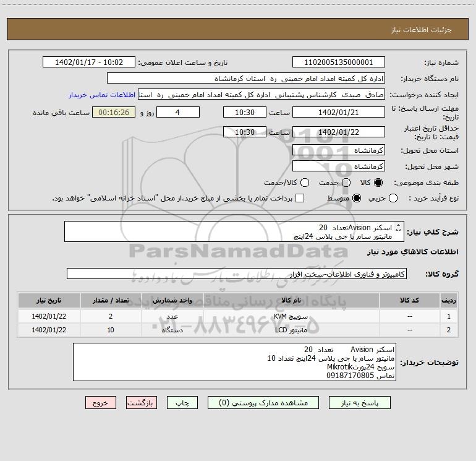The image size is (476, 461).
Task: Select the سوییچ KVM row name
Action: [291, 316]
